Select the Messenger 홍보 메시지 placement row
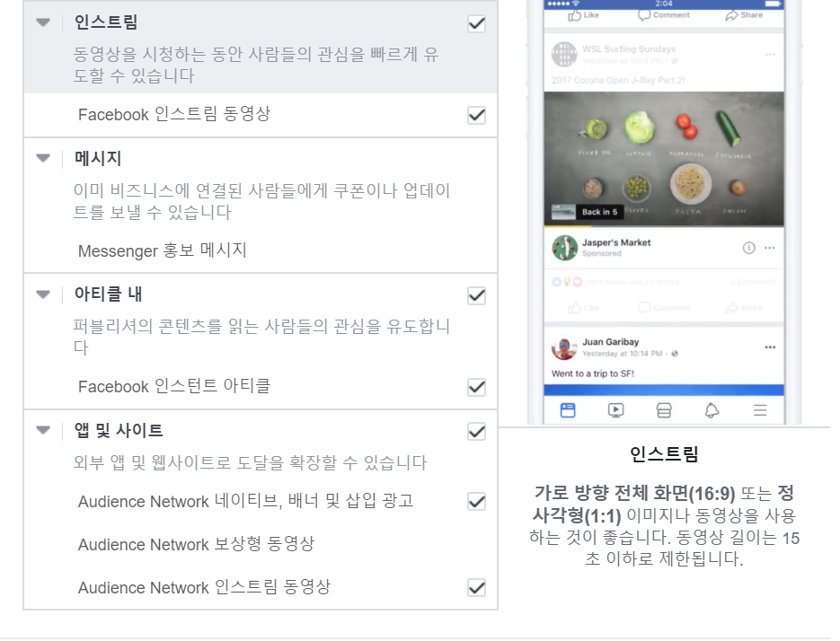This screenshot has width=840, height=641. 261,250
